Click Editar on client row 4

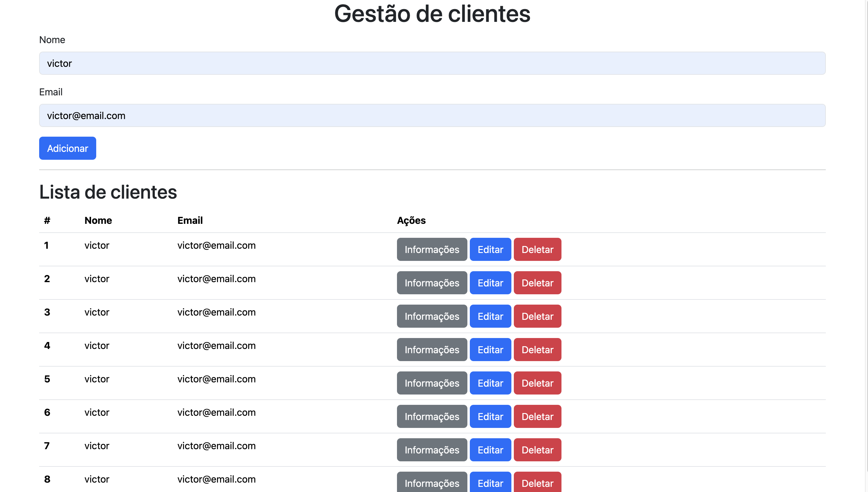[x=490, y=349]
